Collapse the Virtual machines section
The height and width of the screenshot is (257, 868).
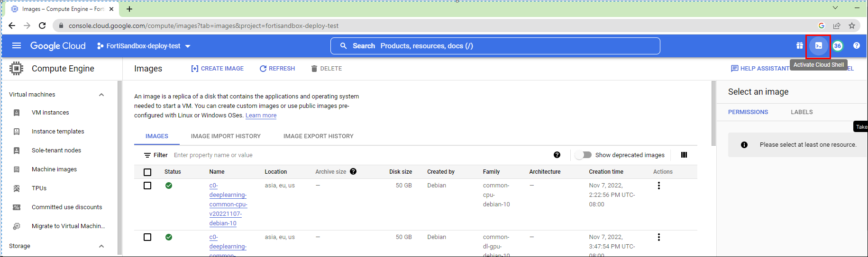click(x=101, y=95)
